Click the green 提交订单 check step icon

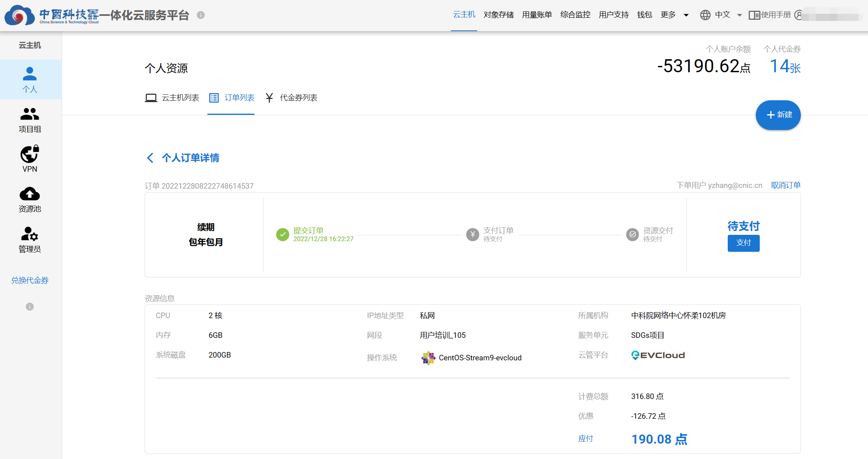(282, 234)
